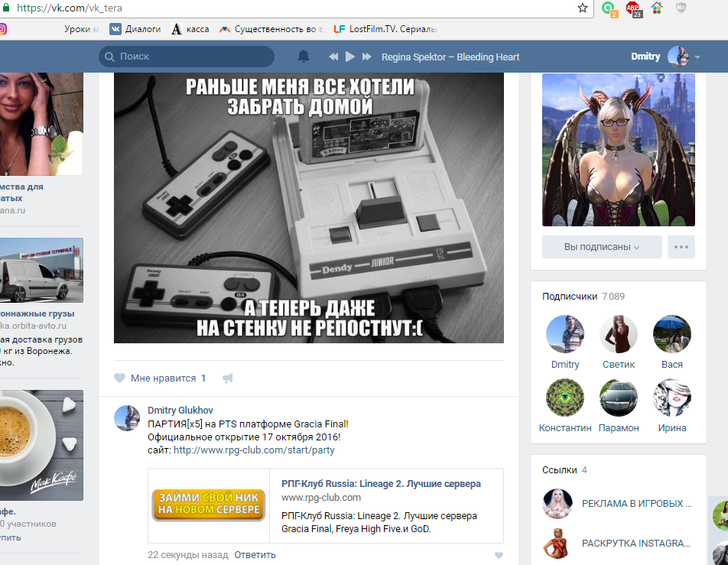The height and width of the screenshot is (565, 728).
Task: Open subscriber Вася's avatar
Action: (672, 334)
